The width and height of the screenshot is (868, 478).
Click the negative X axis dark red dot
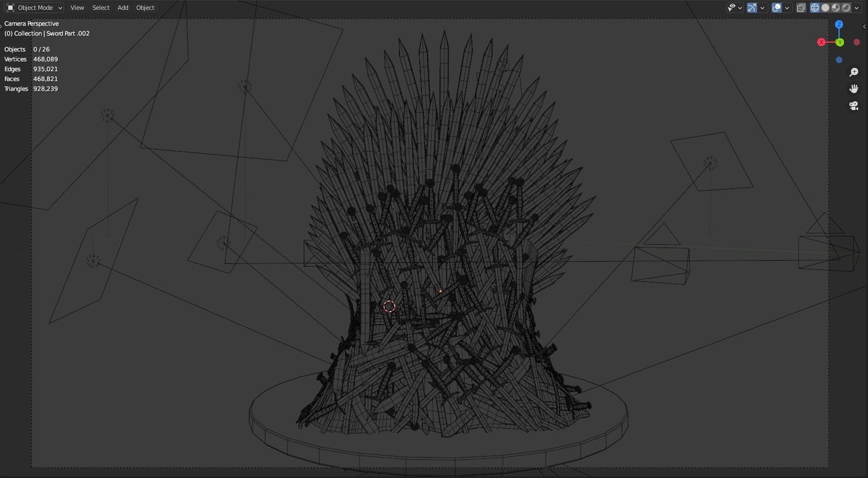click(x=857, y=42)
